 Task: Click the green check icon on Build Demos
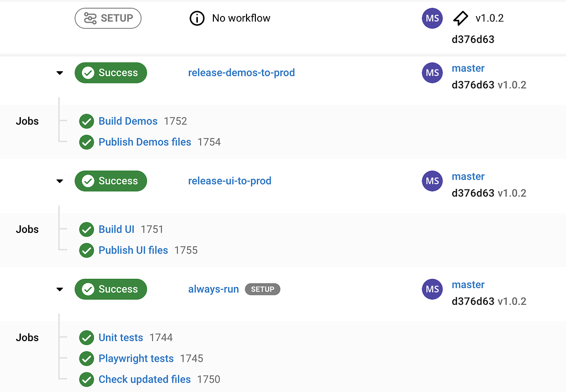point(87,121)
